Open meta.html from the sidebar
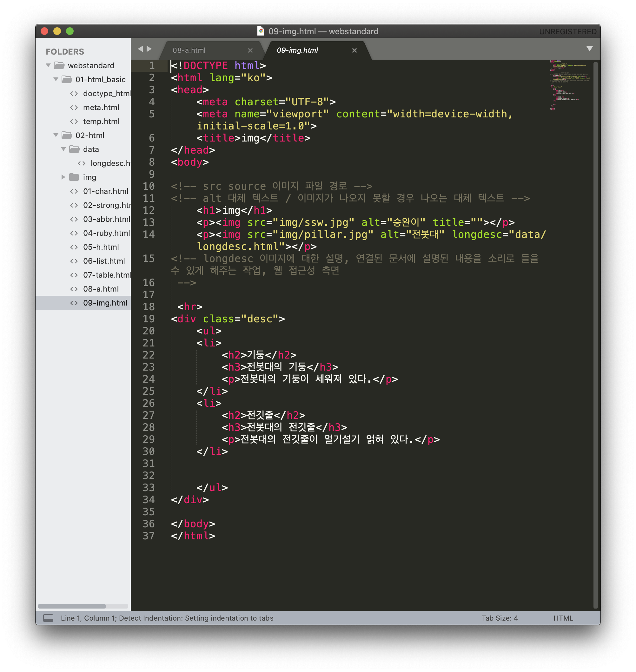636x672 pixels. point(101,108)
